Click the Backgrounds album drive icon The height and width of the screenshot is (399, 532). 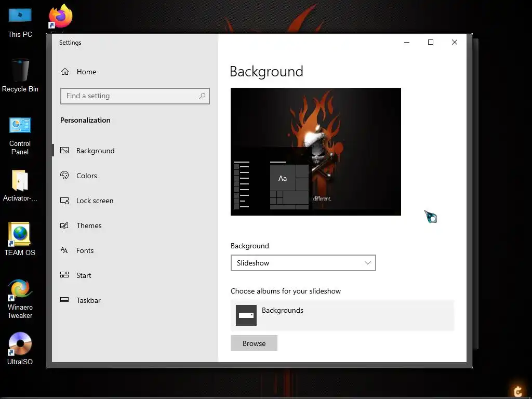(246, 315)
